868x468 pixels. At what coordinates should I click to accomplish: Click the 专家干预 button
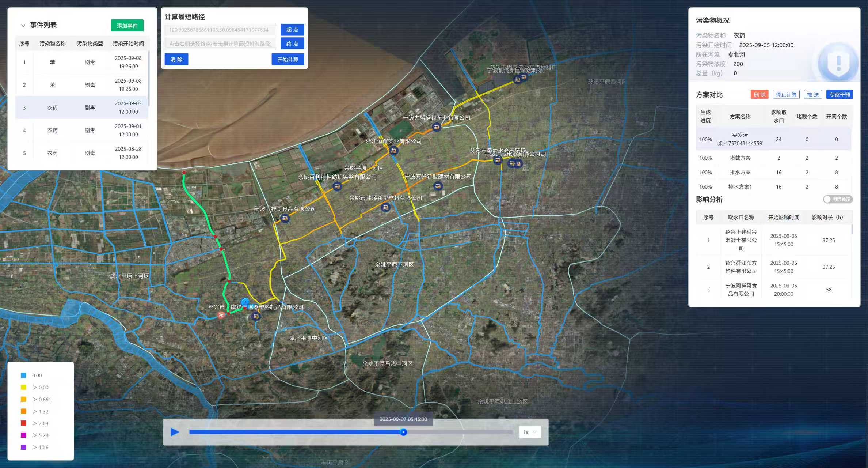tap(839, 95)
